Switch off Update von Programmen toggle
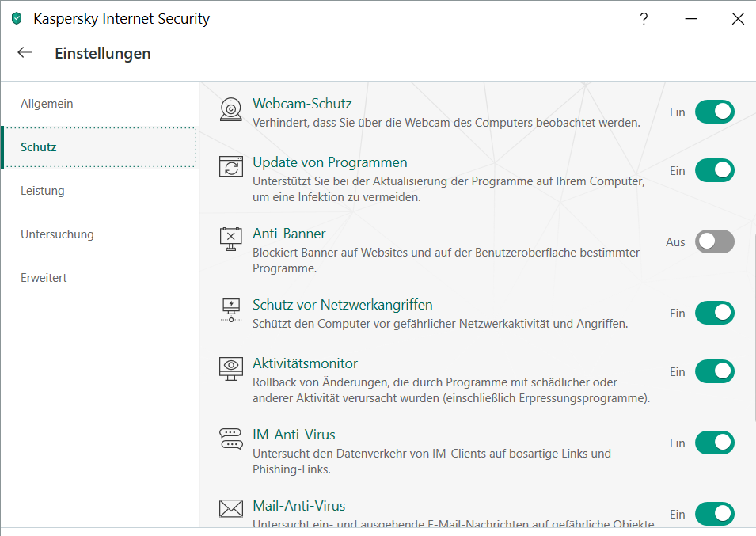The height and width of the screenshot is (536, 756). coord(714,170)
